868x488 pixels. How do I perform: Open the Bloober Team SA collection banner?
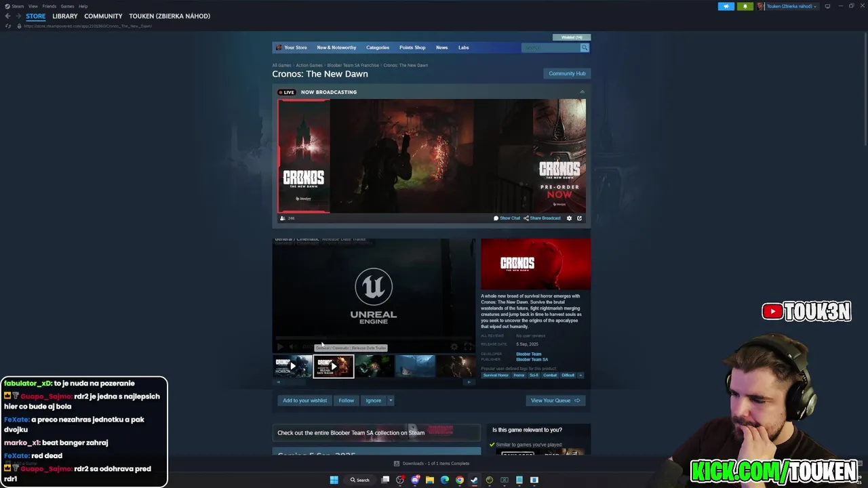click(376, 432)
